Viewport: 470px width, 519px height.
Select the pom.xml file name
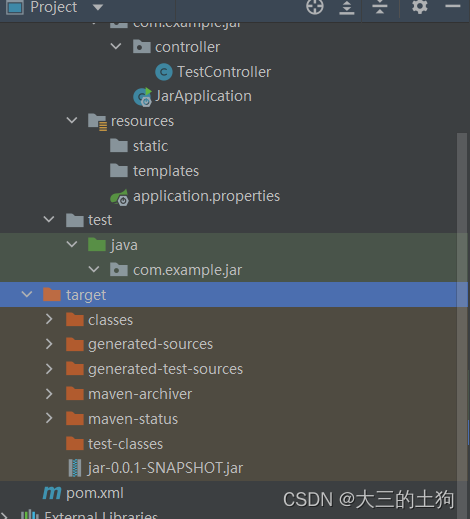pos(95,493)
